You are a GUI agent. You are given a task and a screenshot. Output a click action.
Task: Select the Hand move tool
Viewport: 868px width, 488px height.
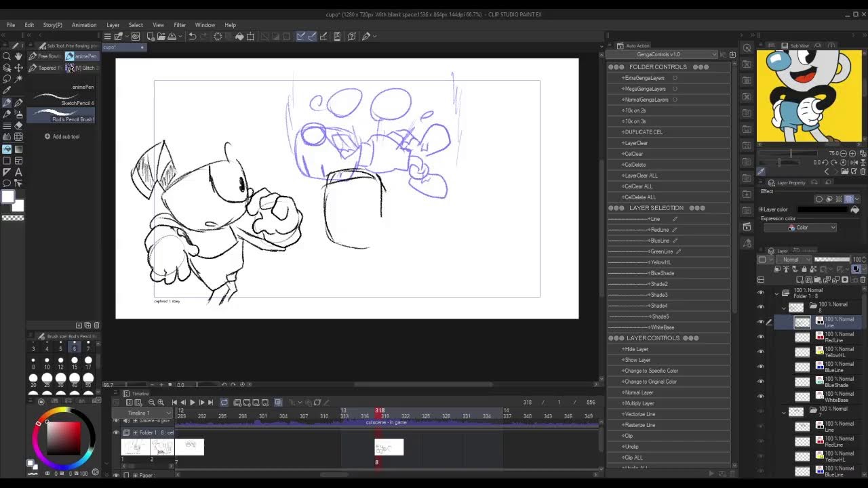[x=18, y=57]
